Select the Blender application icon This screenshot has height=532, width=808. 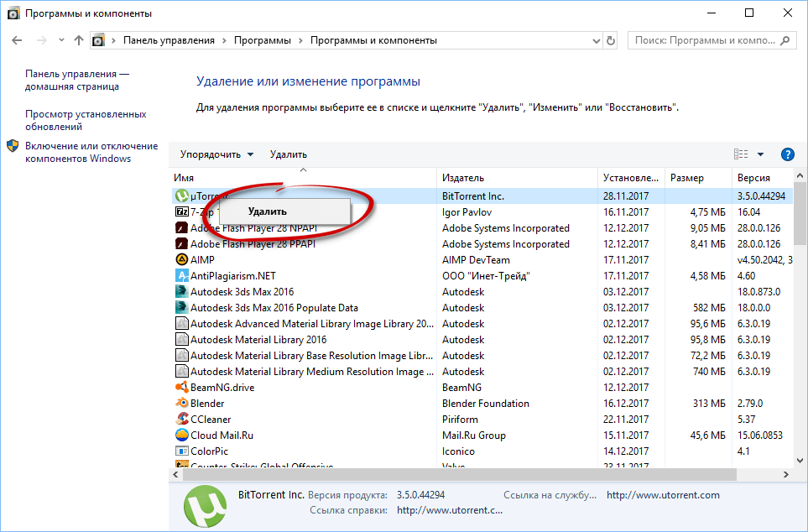coord(181,404)
